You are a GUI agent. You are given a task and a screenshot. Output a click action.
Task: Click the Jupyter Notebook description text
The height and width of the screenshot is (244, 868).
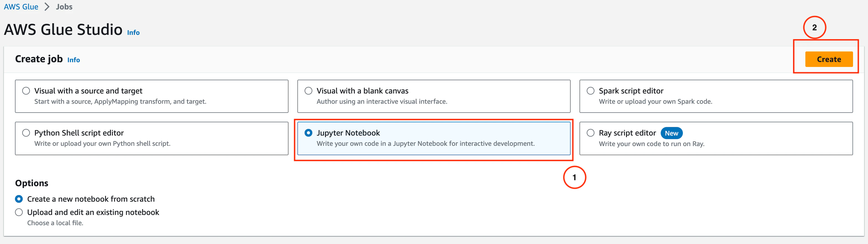point(425,144)
